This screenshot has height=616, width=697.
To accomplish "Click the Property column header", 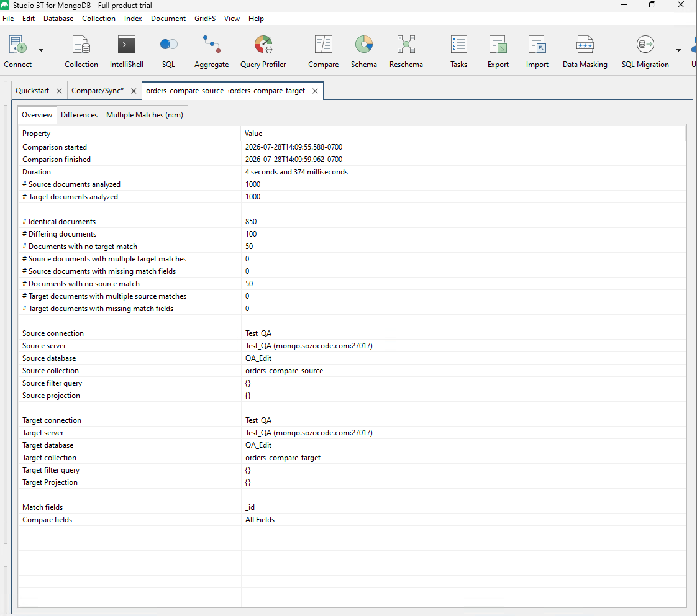I will [129, 134].
